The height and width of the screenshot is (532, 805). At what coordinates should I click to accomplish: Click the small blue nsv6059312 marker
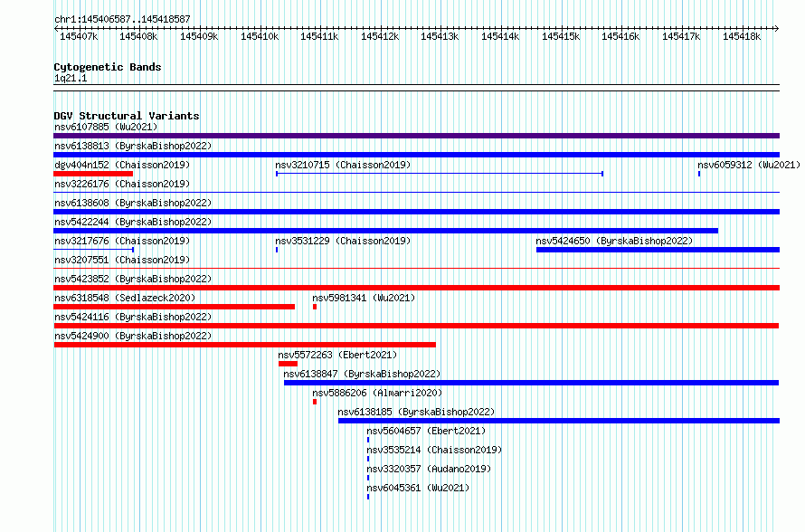(x=699, y=174)
